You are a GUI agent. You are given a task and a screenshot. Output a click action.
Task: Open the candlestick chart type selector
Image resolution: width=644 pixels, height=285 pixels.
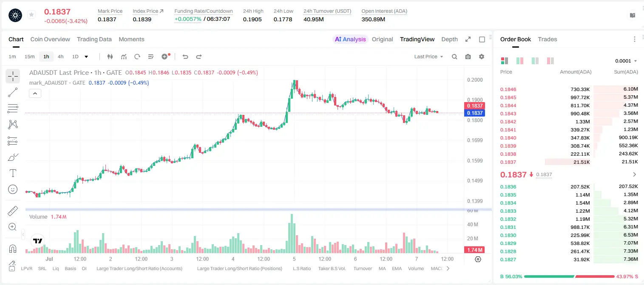point(110,57)
